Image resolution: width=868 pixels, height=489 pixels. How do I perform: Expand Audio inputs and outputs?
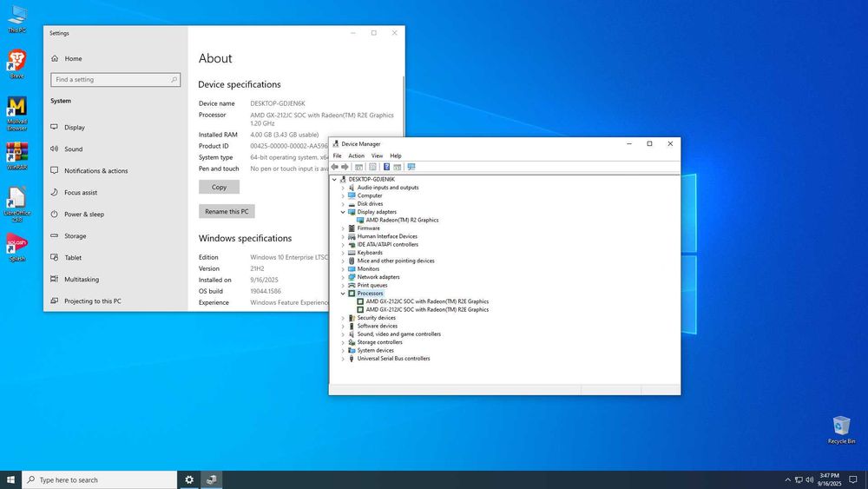(343, 188)
